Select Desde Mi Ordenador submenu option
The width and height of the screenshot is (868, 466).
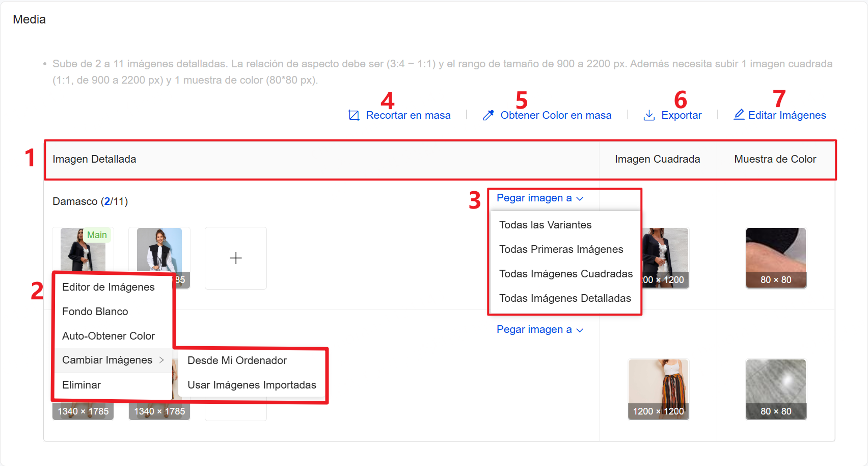point(237,360)
